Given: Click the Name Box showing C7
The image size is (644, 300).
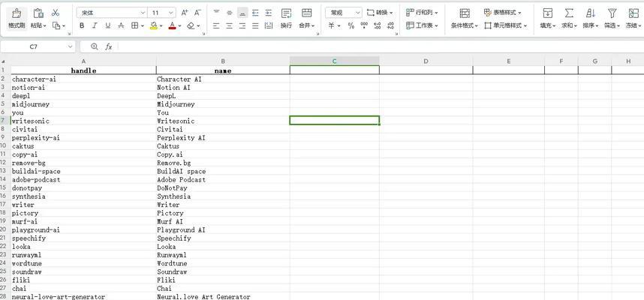Looking at the screenshot, I should coord(34,46).
